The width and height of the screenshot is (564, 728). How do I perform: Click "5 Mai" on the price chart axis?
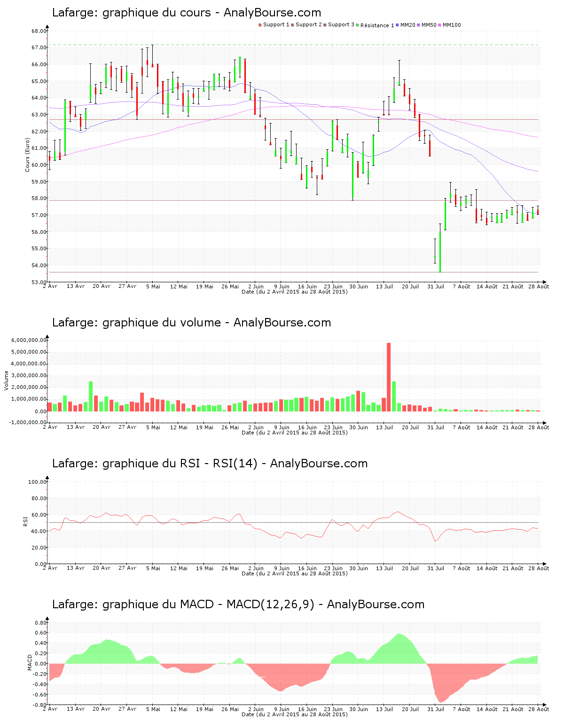pos(153,287)
